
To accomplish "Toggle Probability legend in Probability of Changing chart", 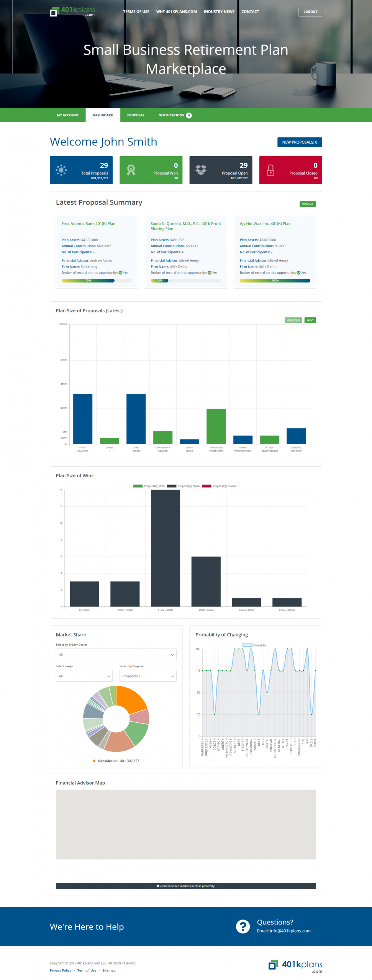I will point(254,645).
